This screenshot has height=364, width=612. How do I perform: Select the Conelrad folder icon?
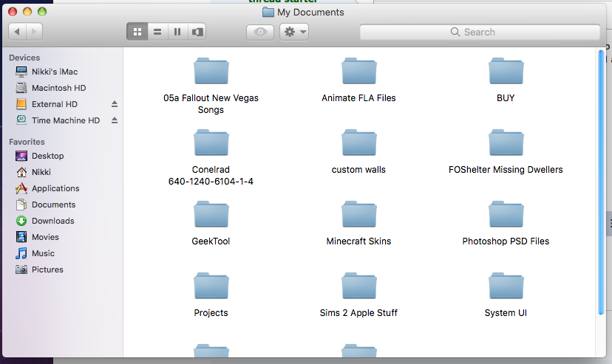pyautogui.click(x=211, y=142)
